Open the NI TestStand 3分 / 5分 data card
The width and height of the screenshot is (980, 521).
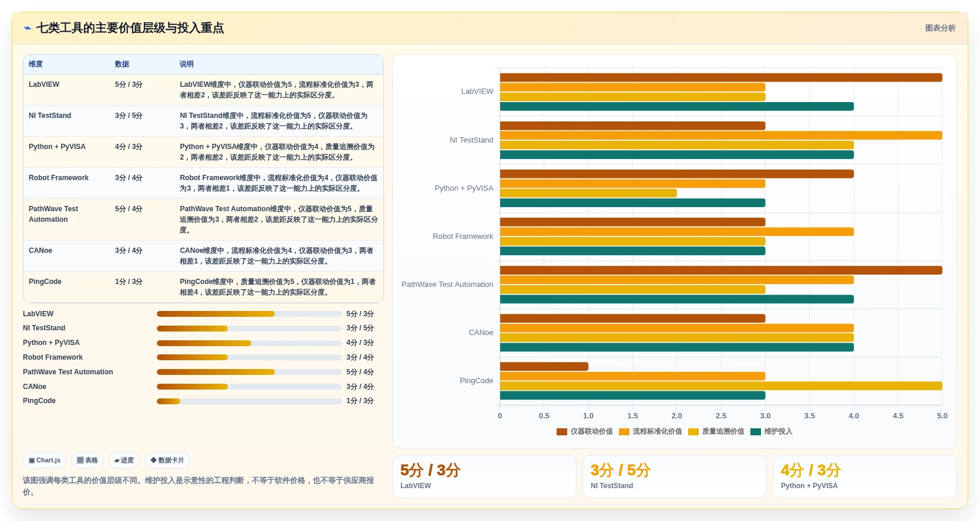(675, 476)
